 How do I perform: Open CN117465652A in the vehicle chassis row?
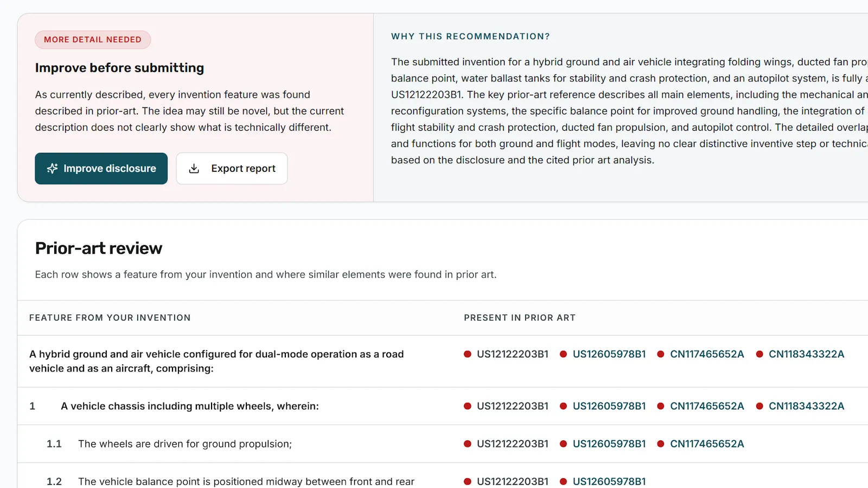[x=707, y=406]
